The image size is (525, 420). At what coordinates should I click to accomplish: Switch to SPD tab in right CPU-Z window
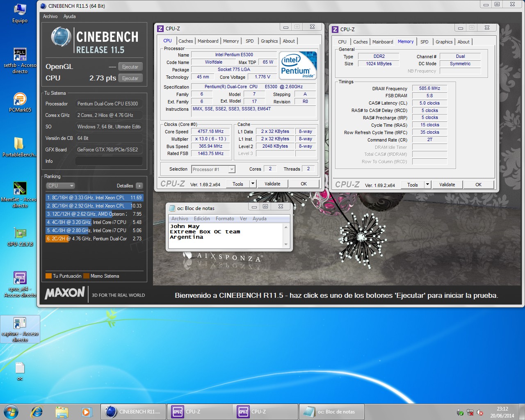424,42
